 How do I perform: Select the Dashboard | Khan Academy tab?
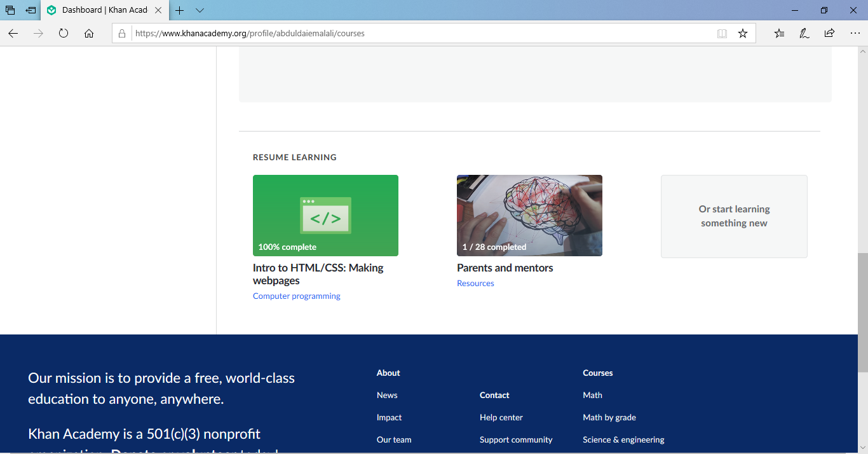[x=104, y=10]
